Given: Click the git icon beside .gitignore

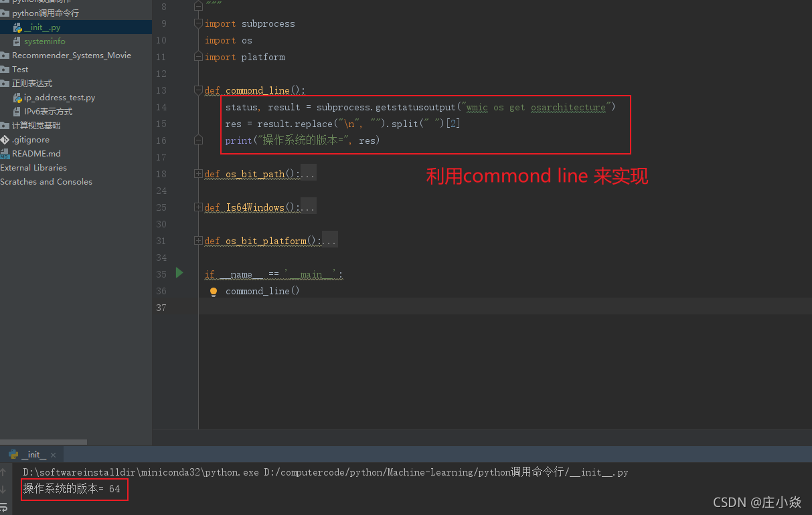Looking at the screenshot, I should click(x=5, y=140).
